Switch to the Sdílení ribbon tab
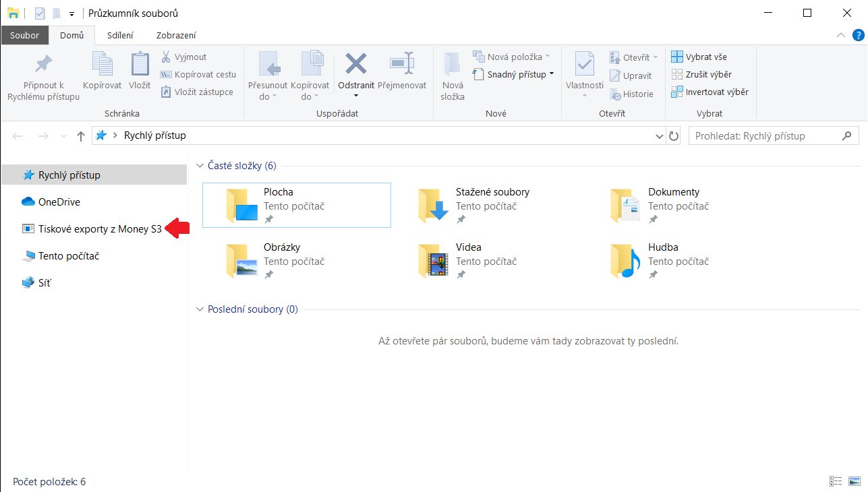Screen dimensions: 868x492 (x=120, y=35)
